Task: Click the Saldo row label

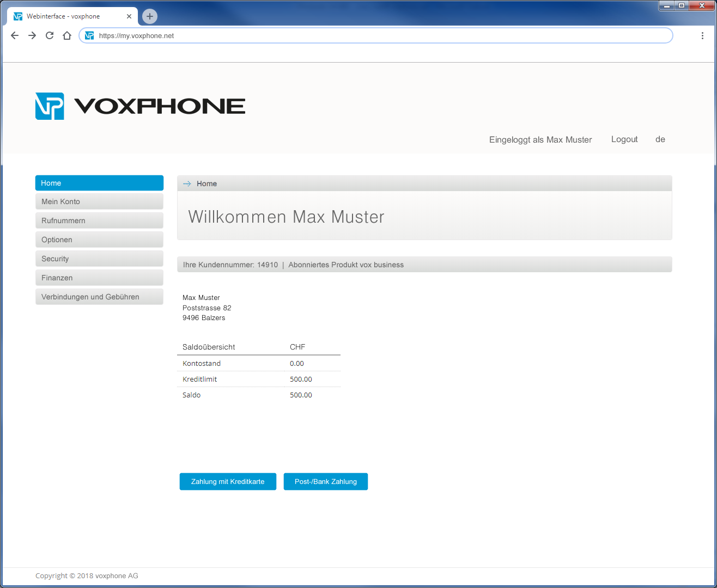Action: point(191,395)
